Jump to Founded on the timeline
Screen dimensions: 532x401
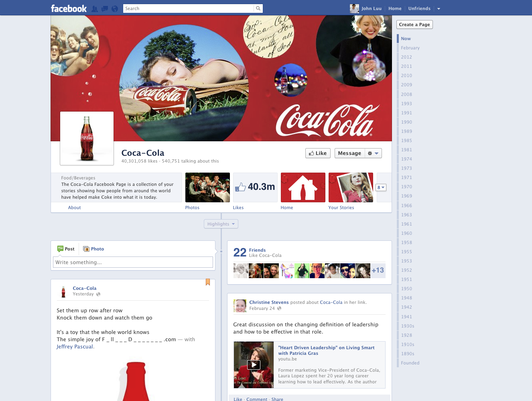(x=410, y=363)
